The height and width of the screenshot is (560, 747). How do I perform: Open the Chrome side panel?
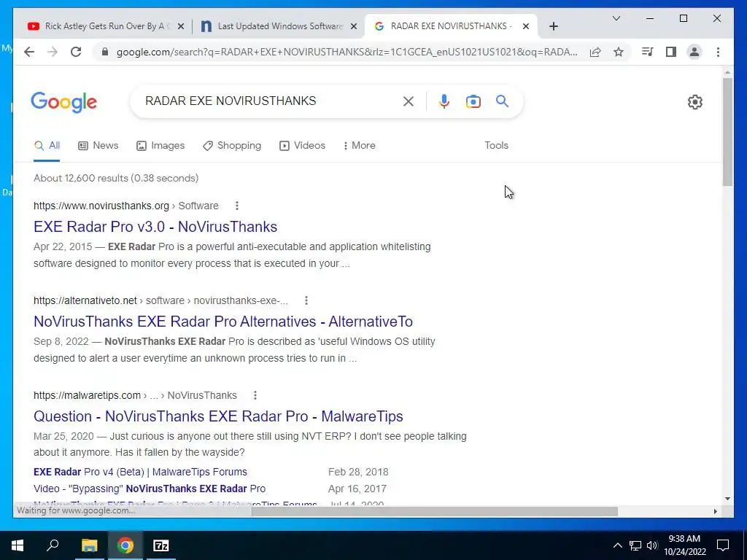coord(671,52)
